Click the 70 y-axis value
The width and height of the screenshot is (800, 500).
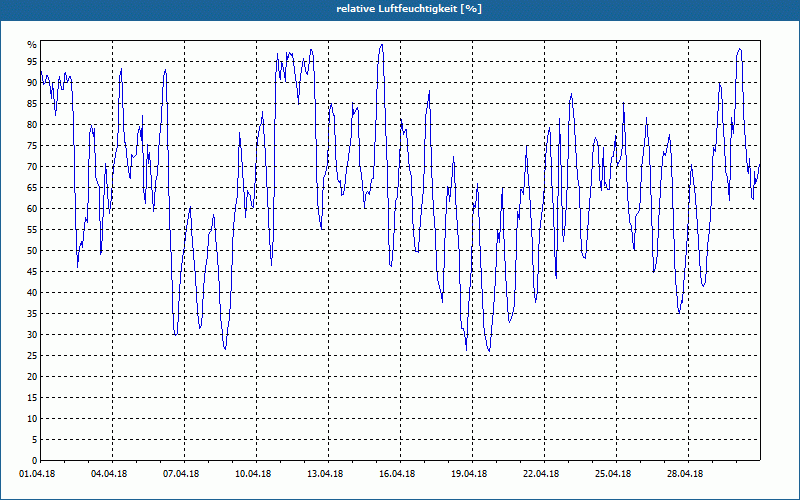(x=32, y=167)
